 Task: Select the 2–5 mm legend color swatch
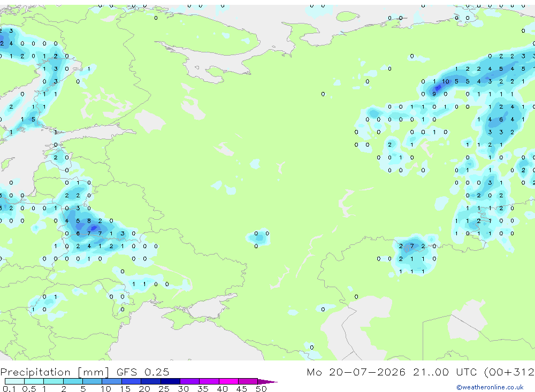coord(73,381)
